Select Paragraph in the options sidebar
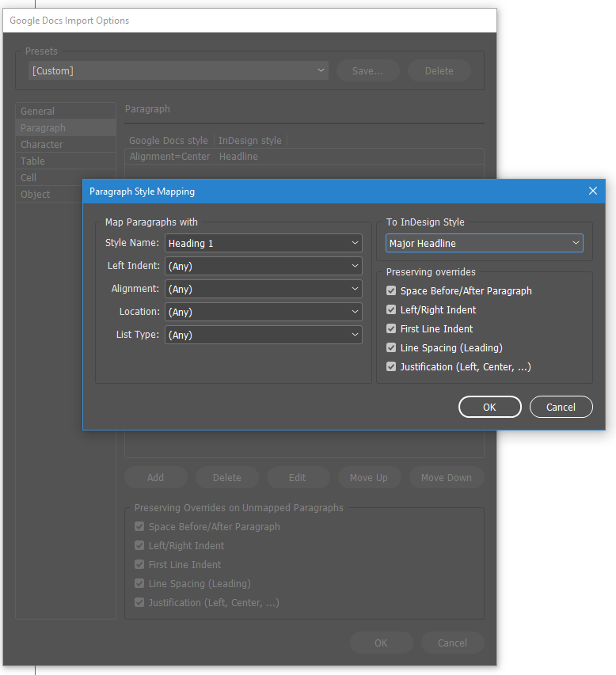616x675 pixels. (66, 128)
